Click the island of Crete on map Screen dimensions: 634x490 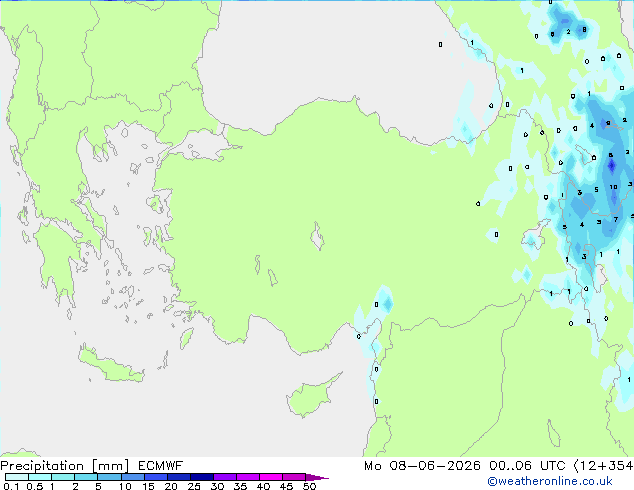(111, 364)
